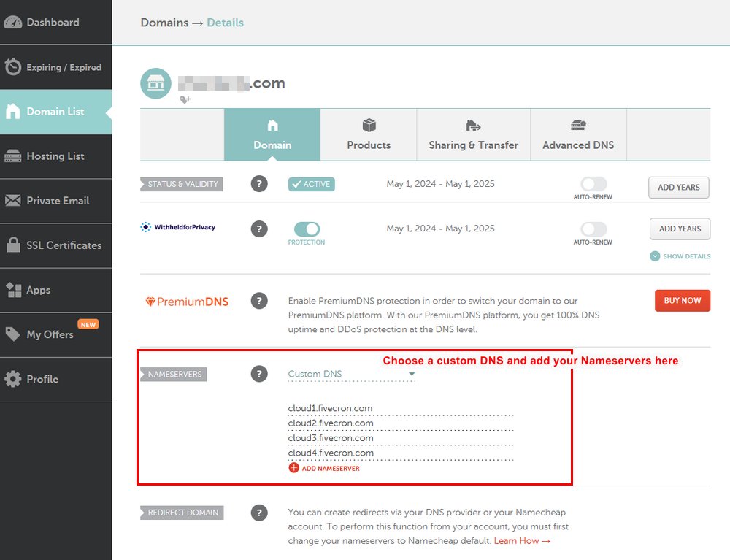This screenshot has height=560, width=730.
Task: Expand Show Details for privacy protection
Action: (x=680, y=256)
